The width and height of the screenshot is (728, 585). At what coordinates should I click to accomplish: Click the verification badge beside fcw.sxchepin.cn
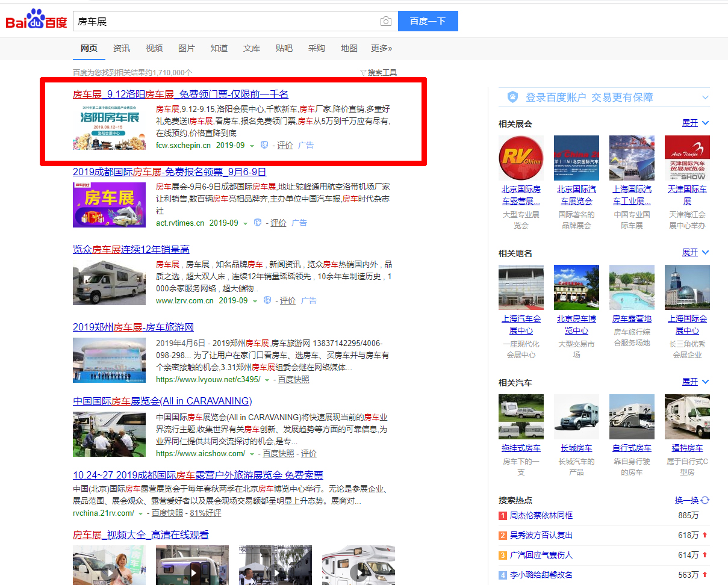click(x=264, y=145)
